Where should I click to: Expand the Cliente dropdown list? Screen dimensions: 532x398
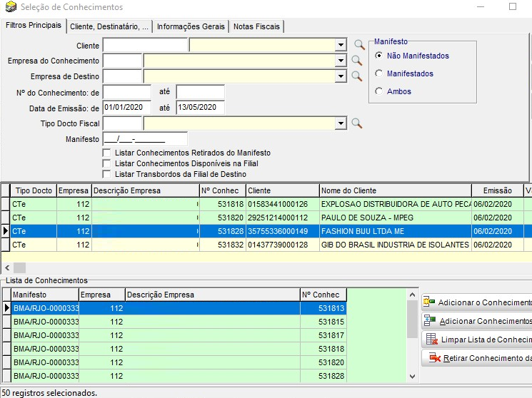click(x=341, y=46)
